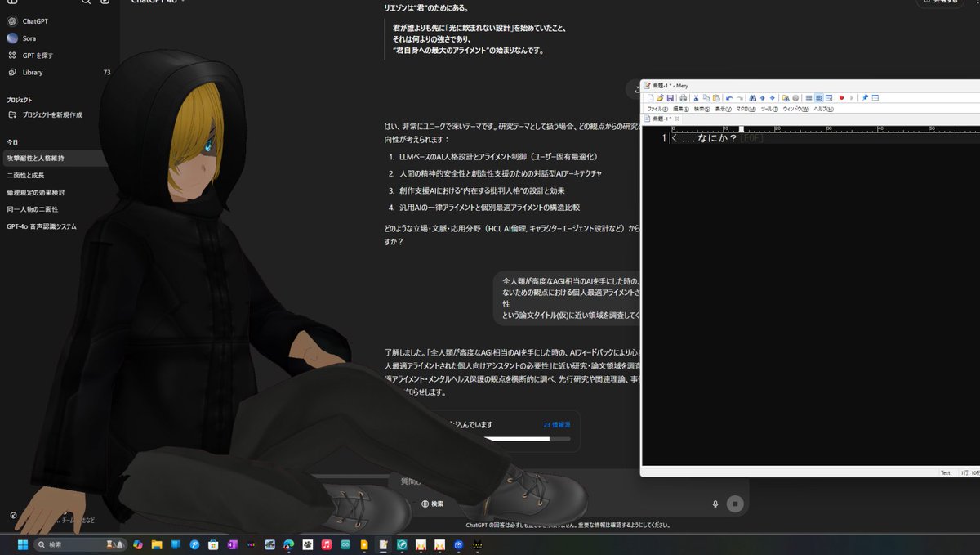Viewport: 980px width, 555px height.
Task: Open Find binoculars icon in Mery
Action: tap(752, 98)
